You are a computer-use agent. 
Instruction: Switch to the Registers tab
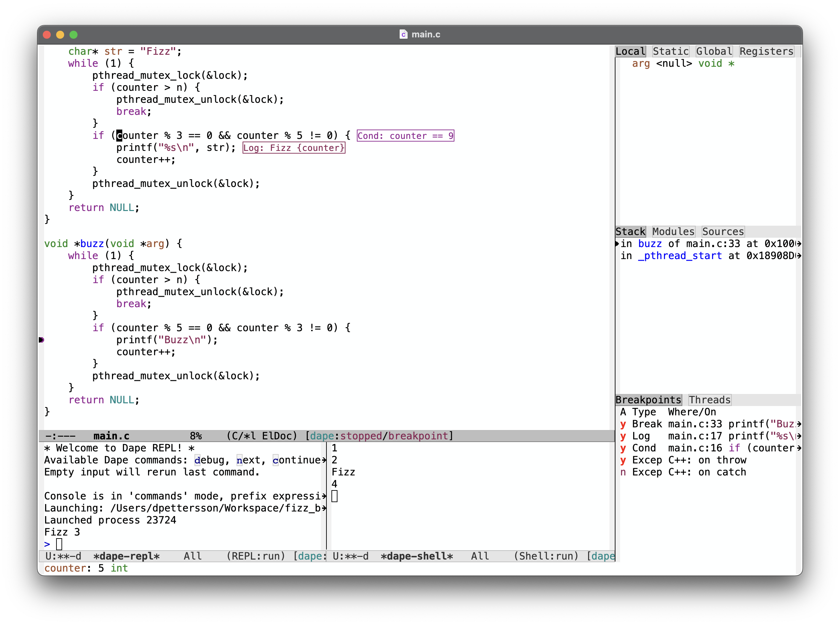(x=766, y=51)
